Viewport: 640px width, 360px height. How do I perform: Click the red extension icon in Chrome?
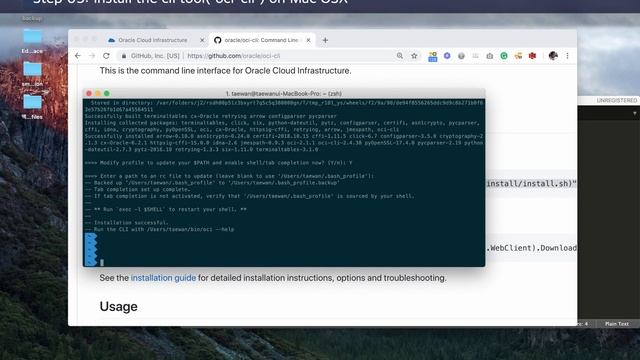click(x=532, y=56)
